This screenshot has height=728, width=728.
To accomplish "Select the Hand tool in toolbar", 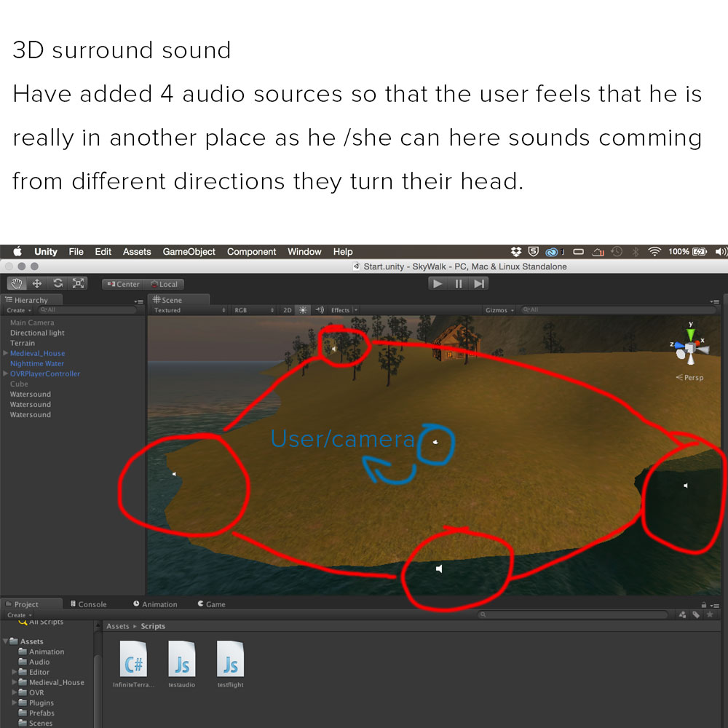I will 17,284.
